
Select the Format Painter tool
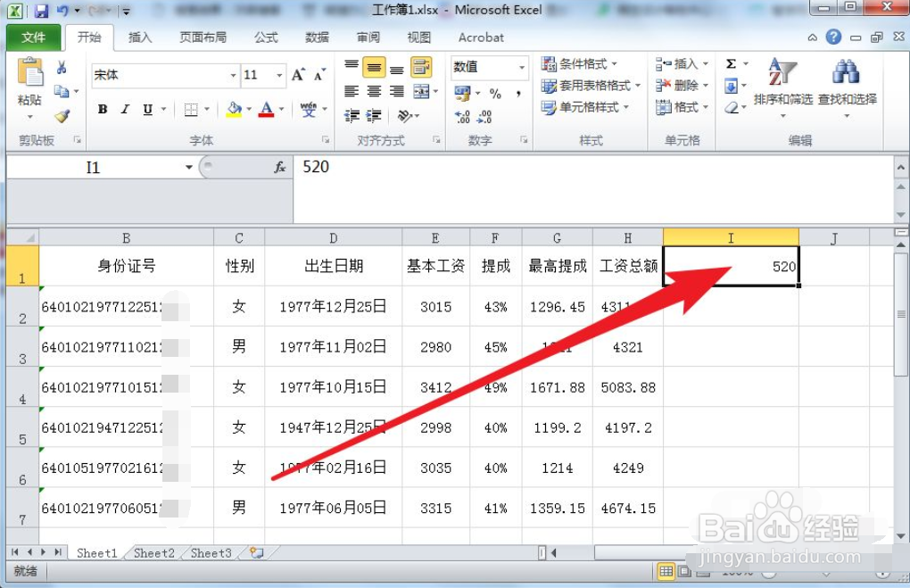[x=62, y=115]
